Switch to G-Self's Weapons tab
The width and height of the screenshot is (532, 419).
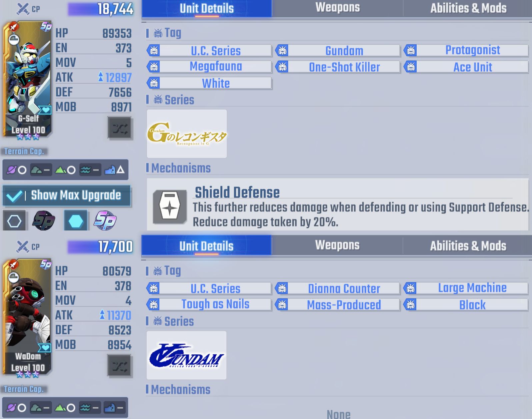click(337, 8)
